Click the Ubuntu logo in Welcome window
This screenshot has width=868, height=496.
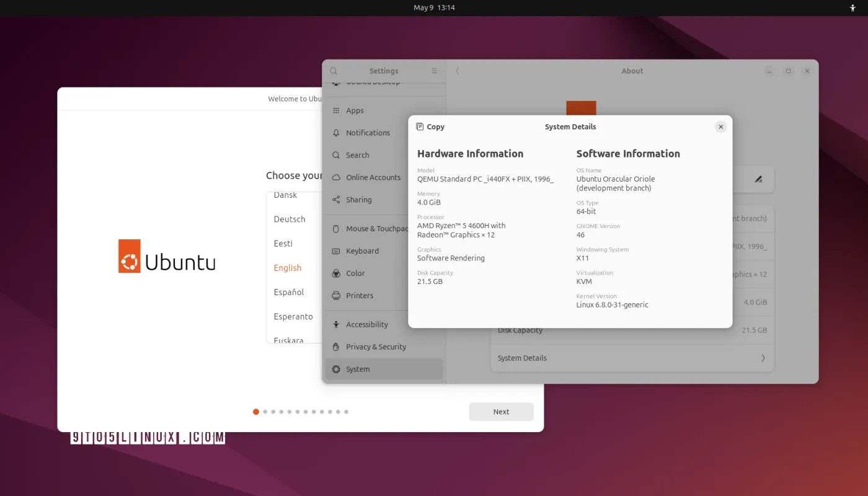(167, 256)
